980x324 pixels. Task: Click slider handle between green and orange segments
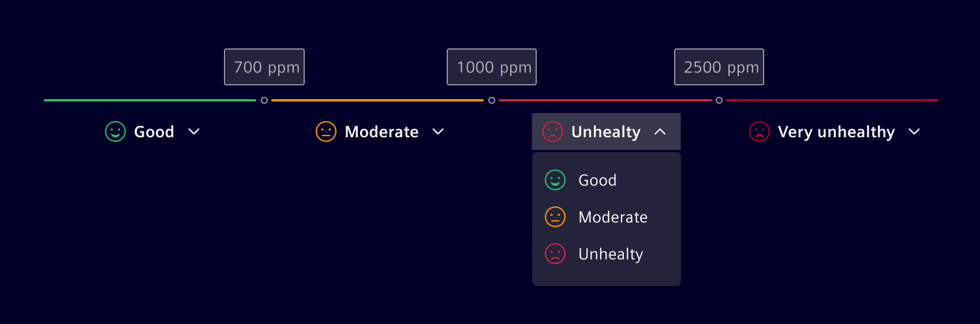coord(264,100)
